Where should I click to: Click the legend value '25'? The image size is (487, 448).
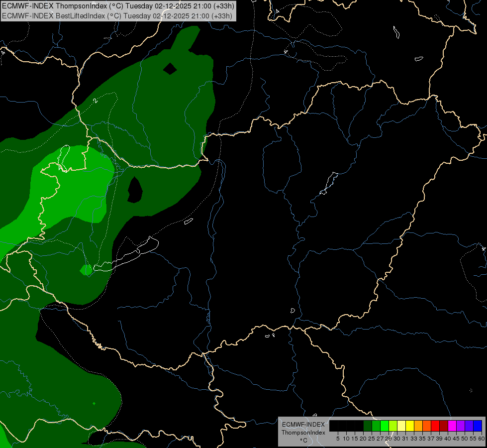pos(372,439)
